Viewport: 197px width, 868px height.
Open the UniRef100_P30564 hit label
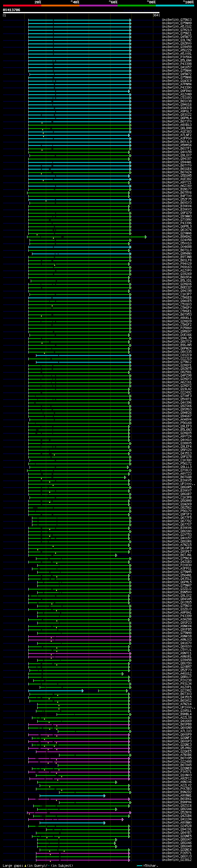[x=177, y=57]
